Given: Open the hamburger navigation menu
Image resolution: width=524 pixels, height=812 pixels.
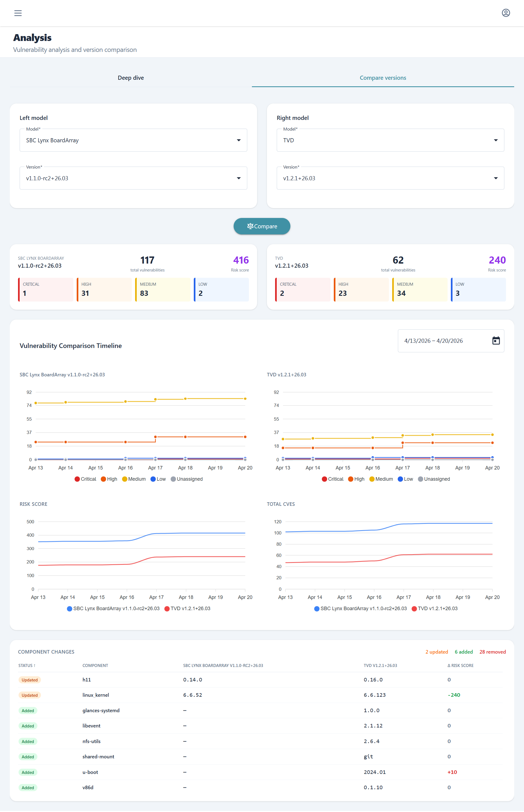Looking at the screenshot, I should tap(18, 13).
